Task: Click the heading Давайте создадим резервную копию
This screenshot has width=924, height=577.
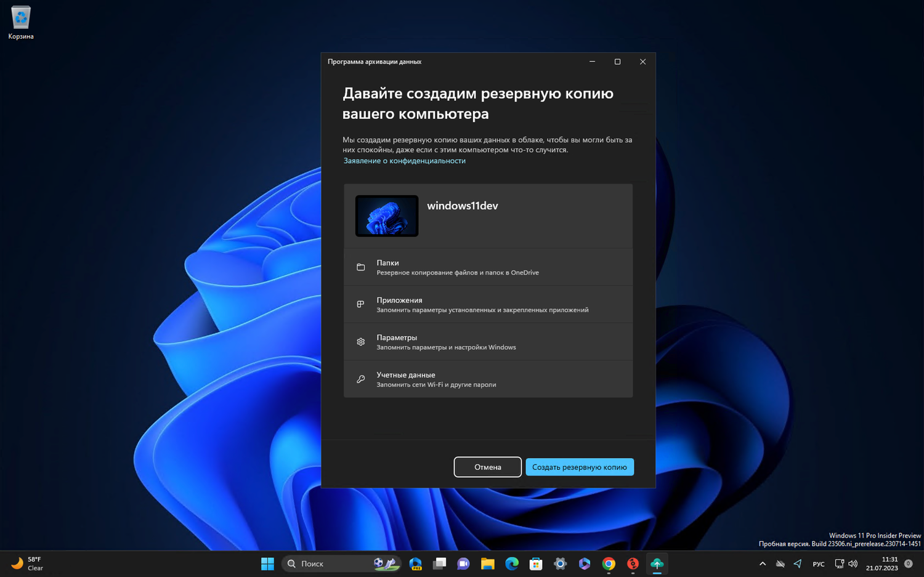Action: coord(478,103)
